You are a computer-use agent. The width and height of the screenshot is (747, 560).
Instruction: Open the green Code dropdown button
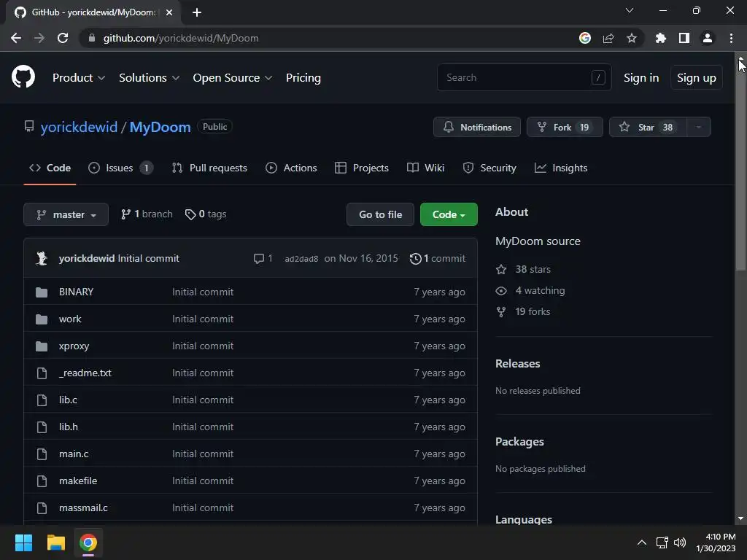(x=449, y=214)
